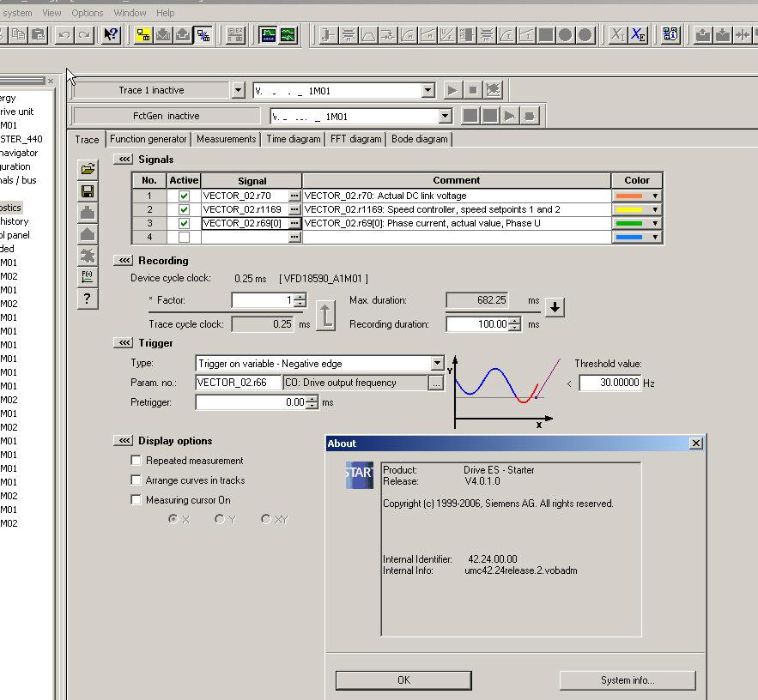Switch to Time diagram tab

point(294,139)
